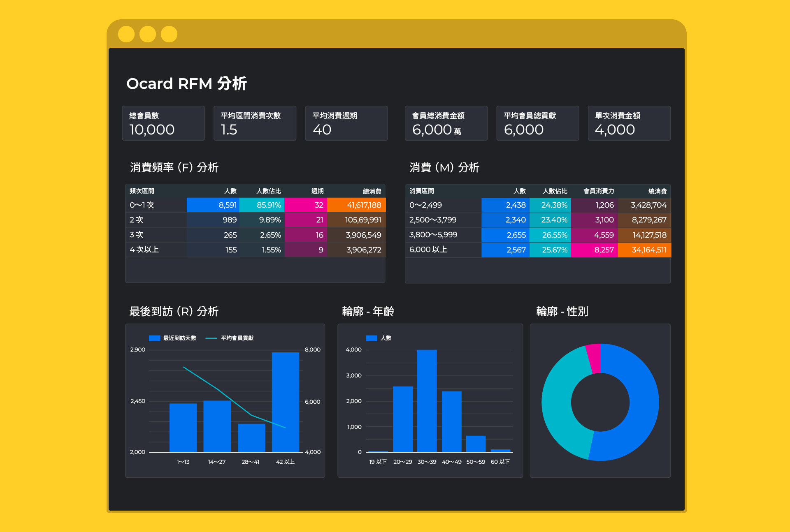Click the 60以下 age bar
This screenshot has height=532, width=790.
pos(500,451)
